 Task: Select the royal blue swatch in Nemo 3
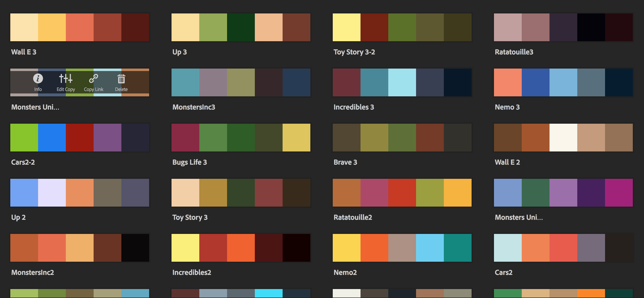coord(535,82)
